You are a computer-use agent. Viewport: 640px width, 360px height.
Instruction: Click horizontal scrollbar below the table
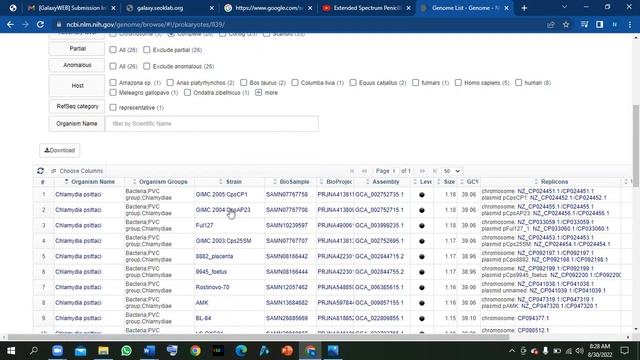258,337
